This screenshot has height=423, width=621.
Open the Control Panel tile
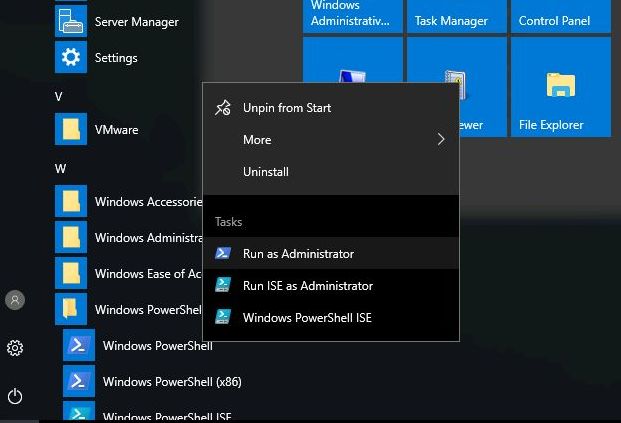pos(561,16)
